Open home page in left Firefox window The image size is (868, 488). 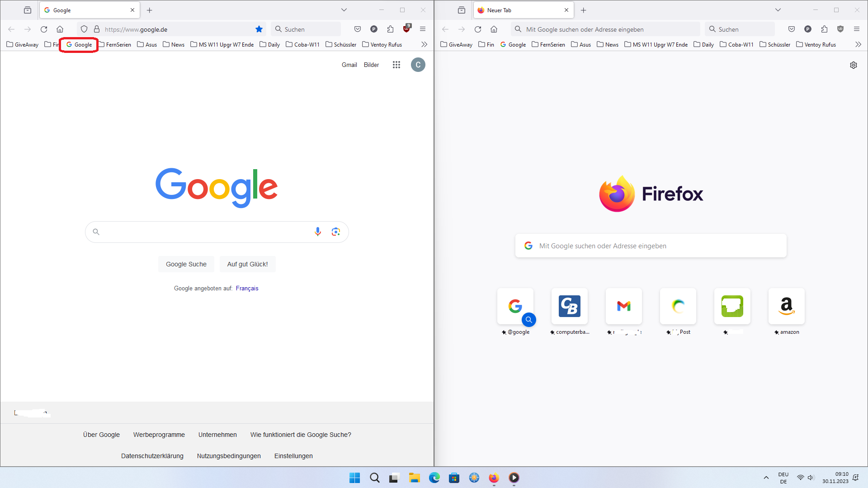60,29
